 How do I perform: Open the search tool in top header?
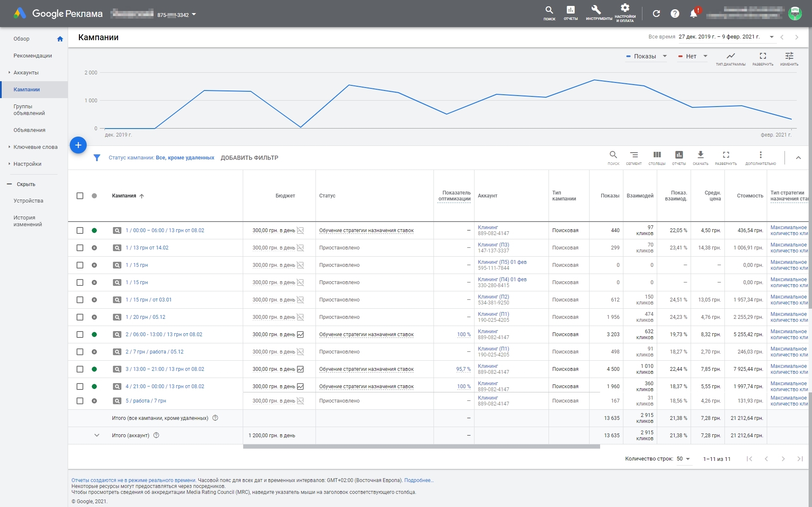point(549,13)
